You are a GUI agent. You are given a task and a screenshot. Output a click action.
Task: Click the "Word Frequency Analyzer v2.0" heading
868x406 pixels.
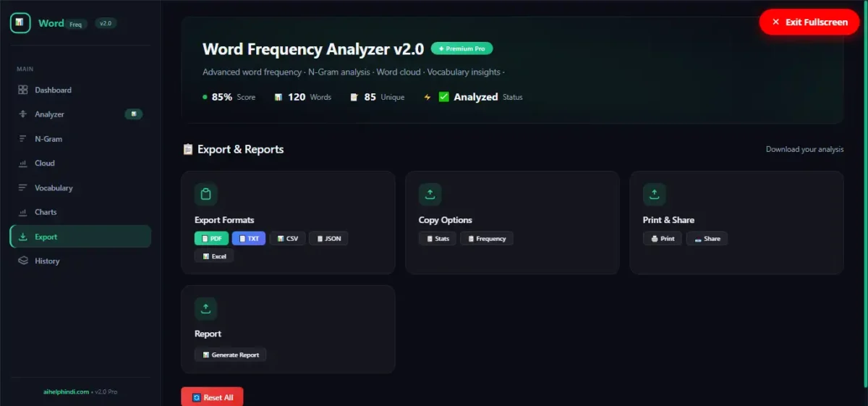pyautogui.click(x=313, y=49)
